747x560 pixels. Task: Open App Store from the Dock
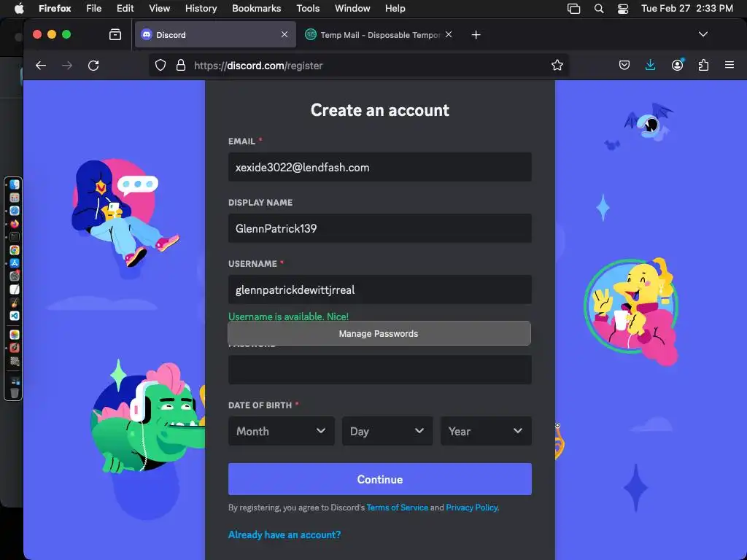15,262
